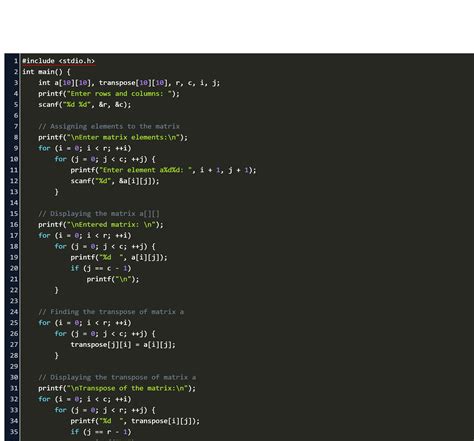Screen dimensions: 474x441
Task: Click comment 'Displaying the transpose of matrix a'
Action: pyautogui.click(x=117, y=377)
